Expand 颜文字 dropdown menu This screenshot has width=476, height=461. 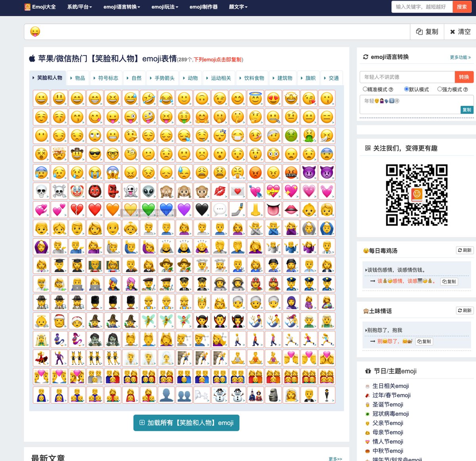pos(238,7)
